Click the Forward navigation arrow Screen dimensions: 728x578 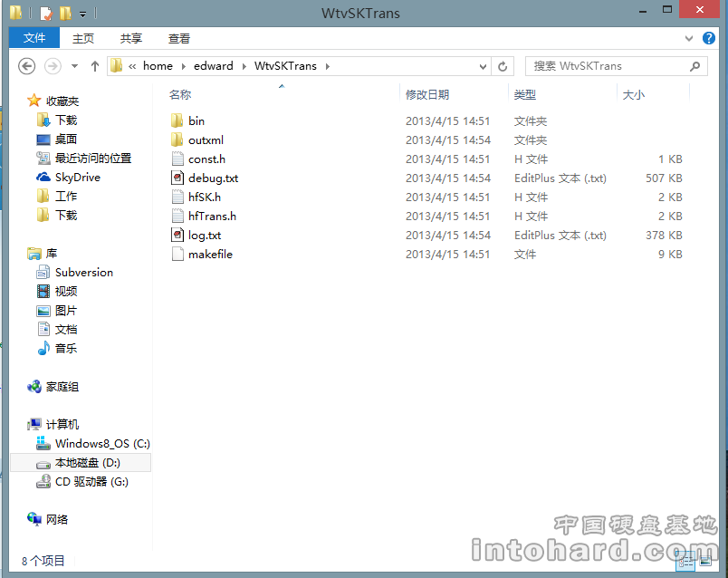point(53,66)
